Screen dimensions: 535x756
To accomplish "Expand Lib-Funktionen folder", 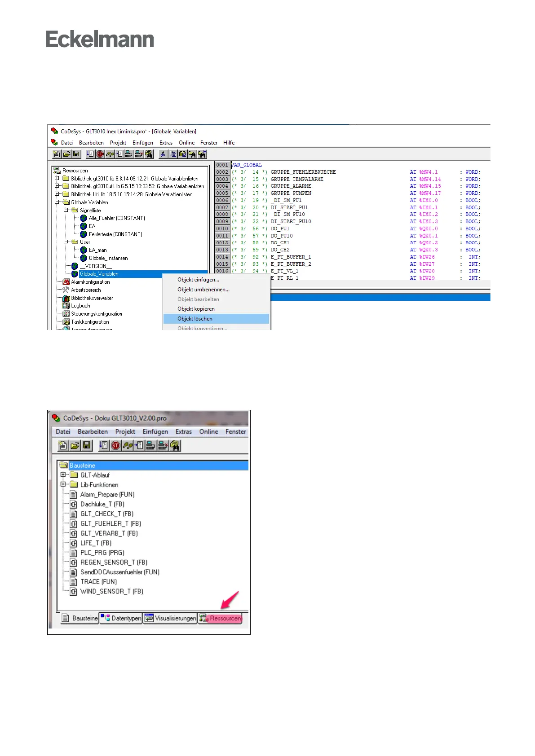I will tap(63, 484).
